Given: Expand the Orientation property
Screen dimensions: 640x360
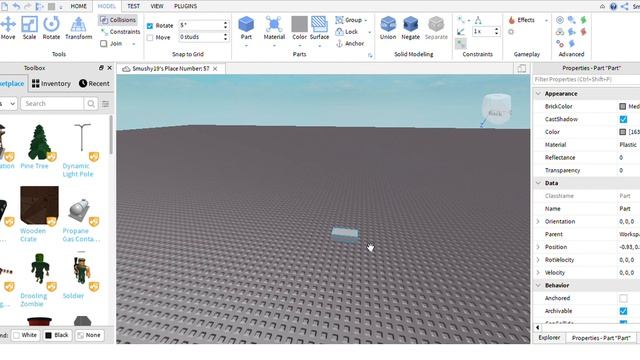Looking at the screenshot, I should pyautogui.click(x=538, y=221).
